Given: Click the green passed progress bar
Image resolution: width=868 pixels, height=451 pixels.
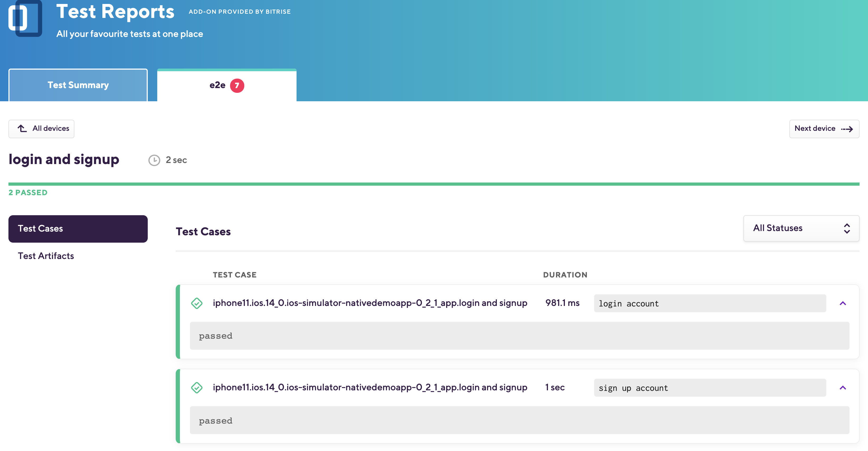Looking at the screenshot, I should 434,184.
